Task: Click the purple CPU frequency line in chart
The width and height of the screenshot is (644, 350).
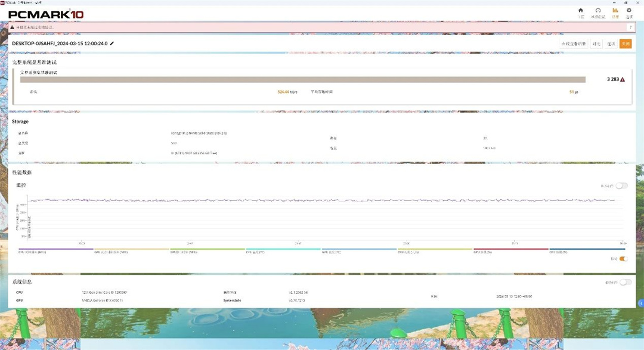Action: click(x=323, y=200)
